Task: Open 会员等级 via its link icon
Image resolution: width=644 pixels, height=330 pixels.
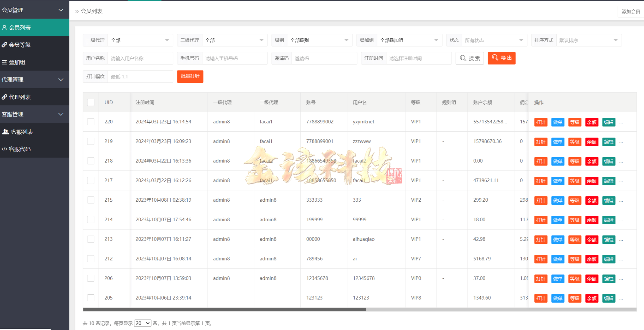Action: point(4,45)
